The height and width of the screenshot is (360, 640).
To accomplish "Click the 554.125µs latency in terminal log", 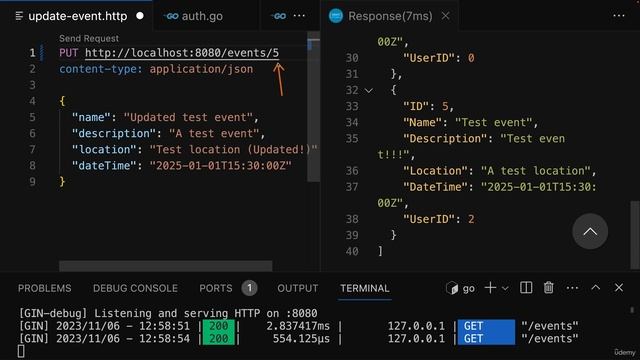I will tap(301, 339).
